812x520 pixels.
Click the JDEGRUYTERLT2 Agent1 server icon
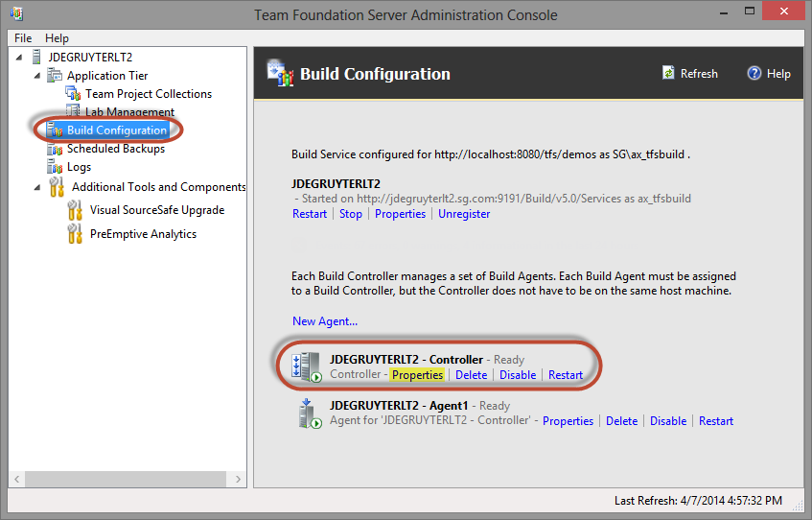[x=310, y=414]
